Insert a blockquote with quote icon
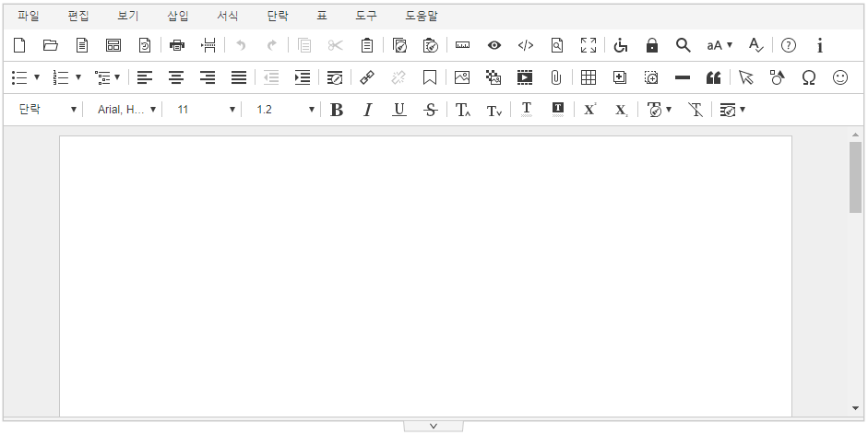The width and height of the screenshot is (868, 435). point(712,77)
